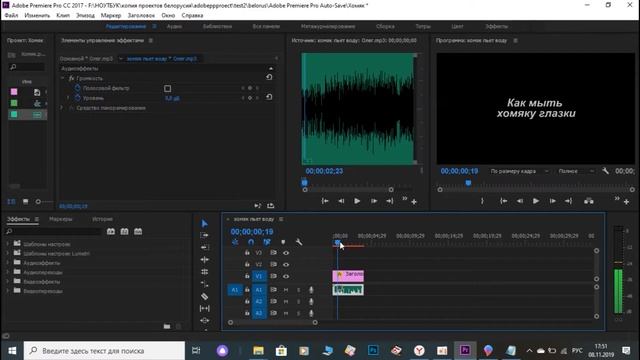Open timeline wrench display settings
Viewport: 640px width, 360px height.
point(299,242)
